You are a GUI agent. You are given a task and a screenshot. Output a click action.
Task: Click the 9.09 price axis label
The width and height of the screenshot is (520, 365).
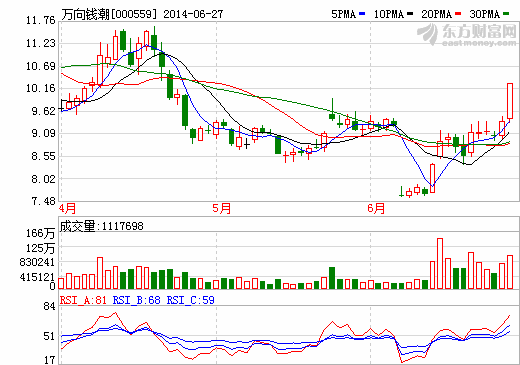click(43, 134)
